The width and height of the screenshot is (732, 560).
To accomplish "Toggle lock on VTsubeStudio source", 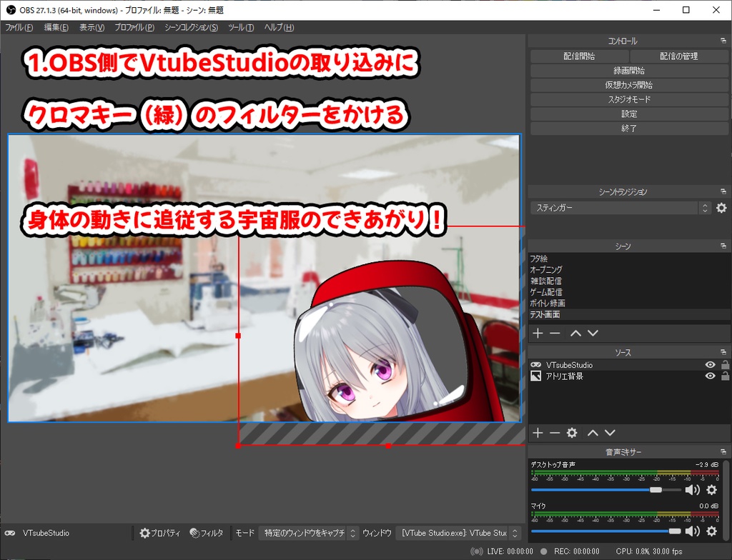I will 725,365.
